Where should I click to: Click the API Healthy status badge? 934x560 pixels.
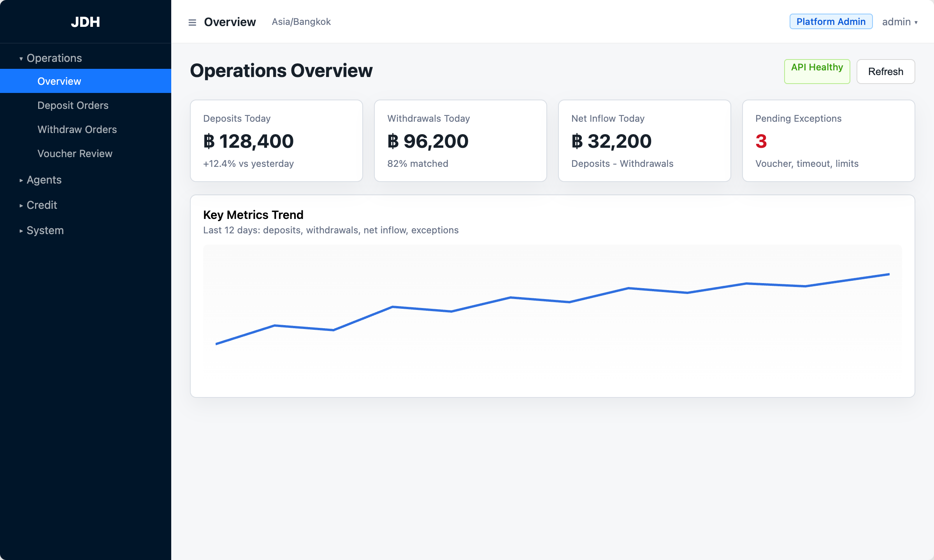click(x=817, y=71)
